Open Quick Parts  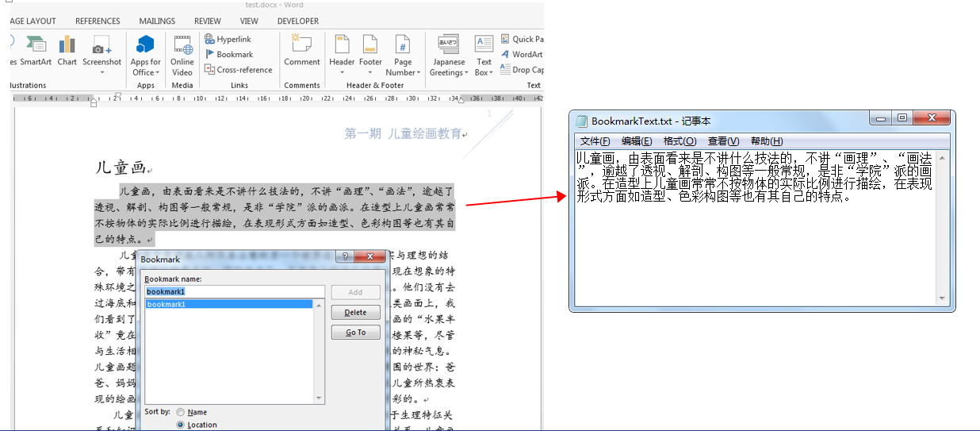point(523,39)
